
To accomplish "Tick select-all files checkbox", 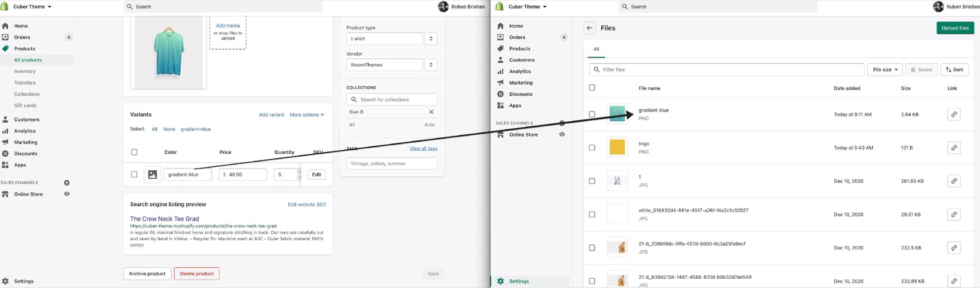I will point(592,88).
